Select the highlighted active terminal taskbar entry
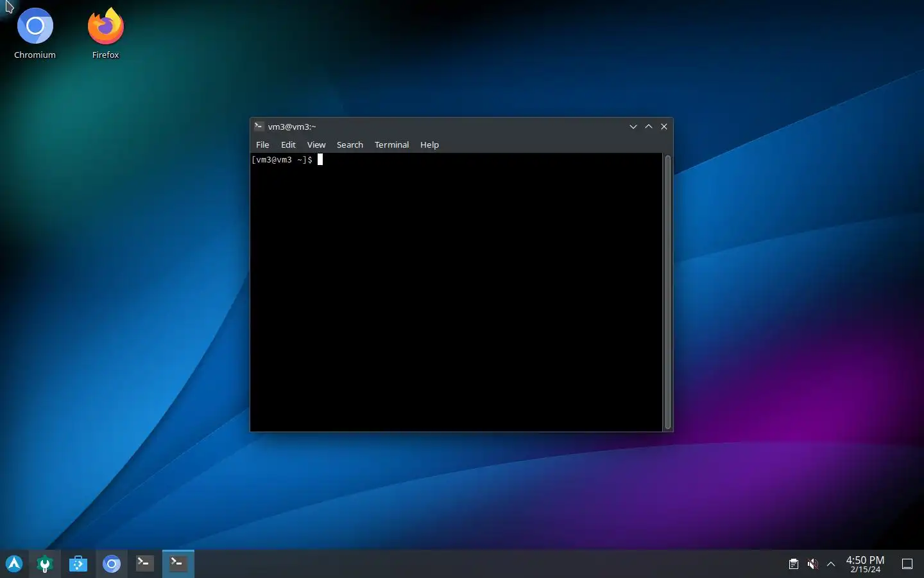924x578 pixels. (178, 564)
